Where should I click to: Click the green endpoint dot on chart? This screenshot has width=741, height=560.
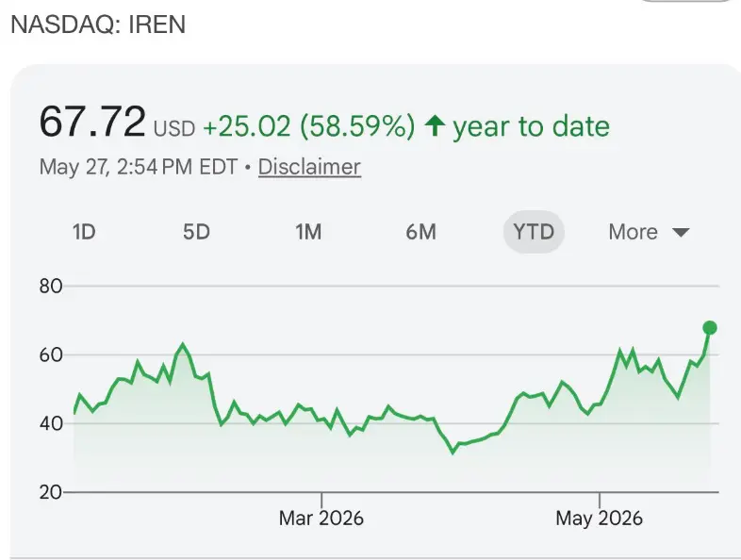(710, 327)
